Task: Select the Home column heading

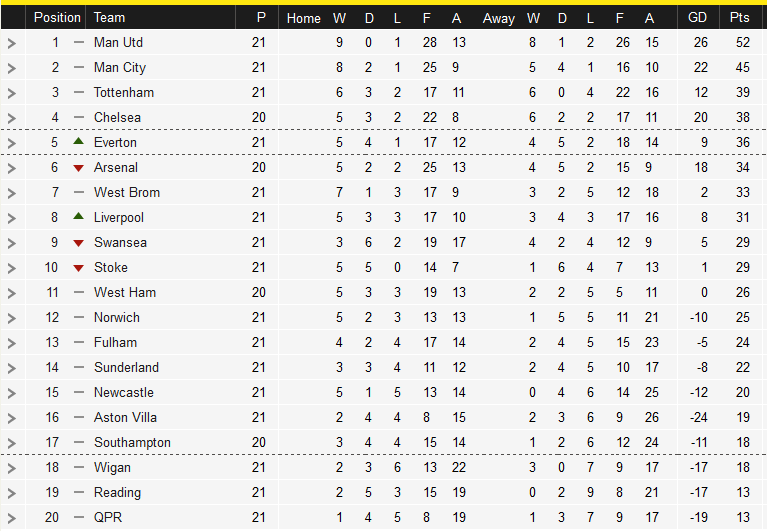Action: (303, 19)
